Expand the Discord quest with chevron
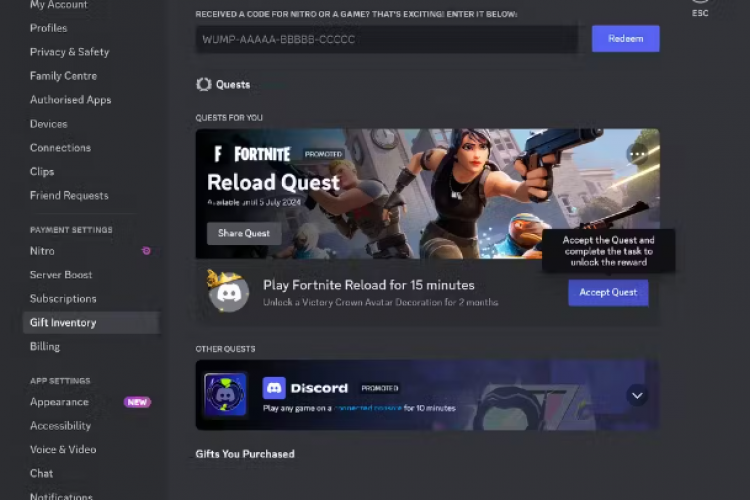Screen dimensions: 750x500 point(637,395)
